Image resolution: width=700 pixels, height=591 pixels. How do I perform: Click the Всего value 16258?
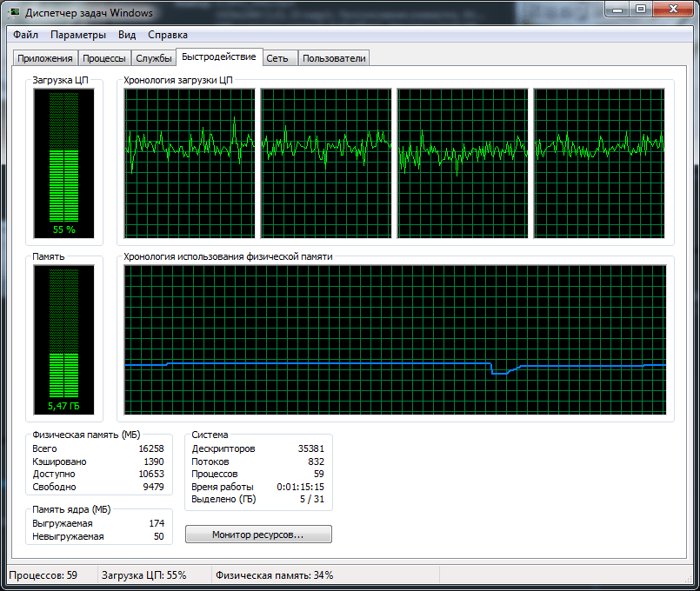coord(151,448)
